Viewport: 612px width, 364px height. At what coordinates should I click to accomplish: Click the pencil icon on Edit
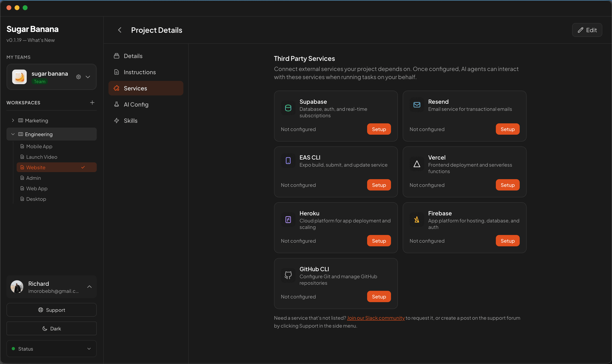(x=581, y=30)
